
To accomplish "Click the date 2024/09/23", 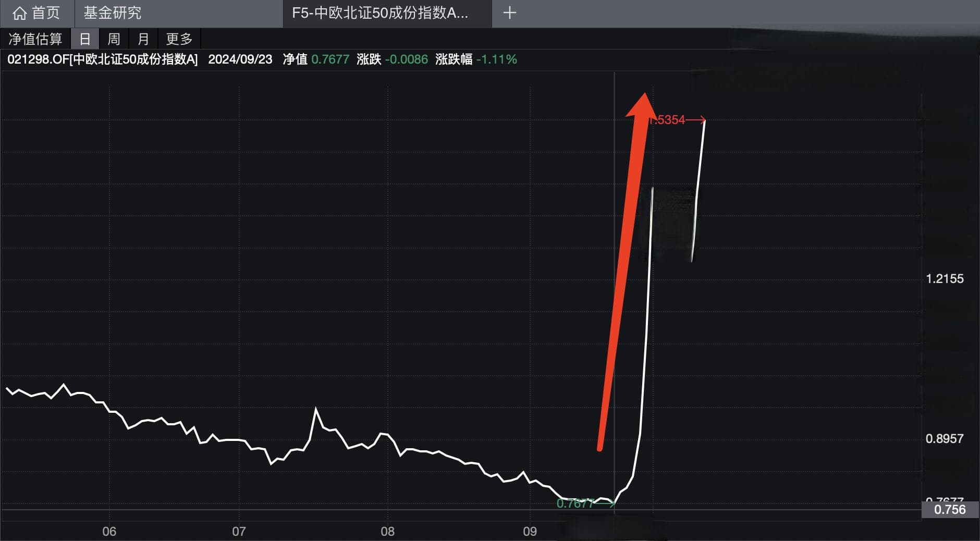I will pyautogui.click(x=240, y=59).
